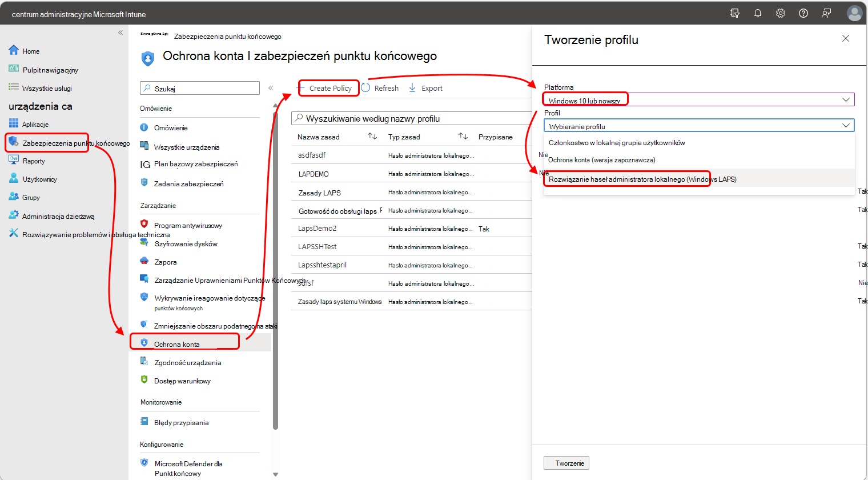Click the Wszystkie usługi list icon
The image size is (868, 480).
[14, 87]
